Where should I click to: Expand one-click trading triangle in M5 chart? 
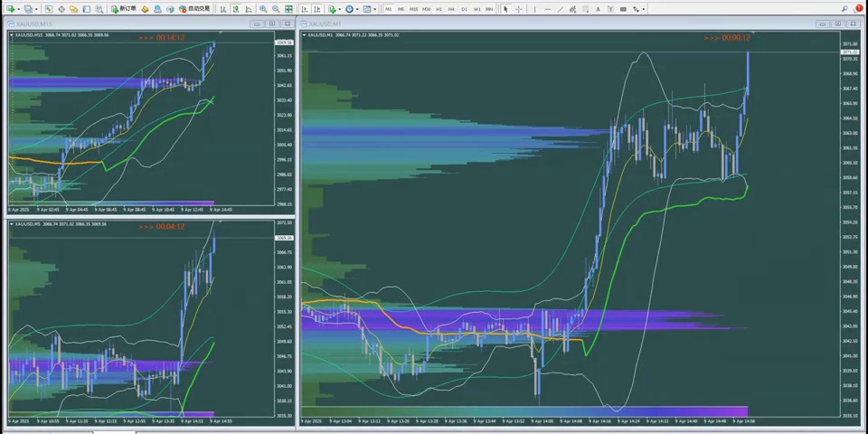pyautogui.click(x=12, y=224)
